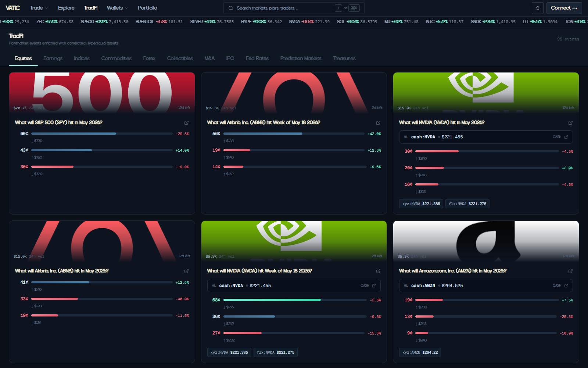This screenshot has height=368, width=588.
Task: Select the Equities tab
Action: point(23,58)
